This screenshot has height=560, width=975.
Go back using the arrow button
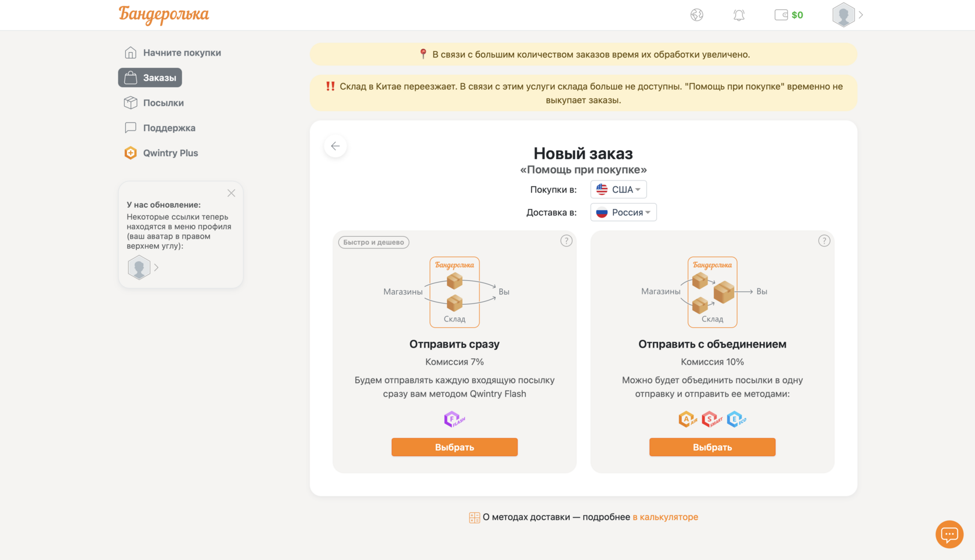pyautogui.click(x=335, y=146)
